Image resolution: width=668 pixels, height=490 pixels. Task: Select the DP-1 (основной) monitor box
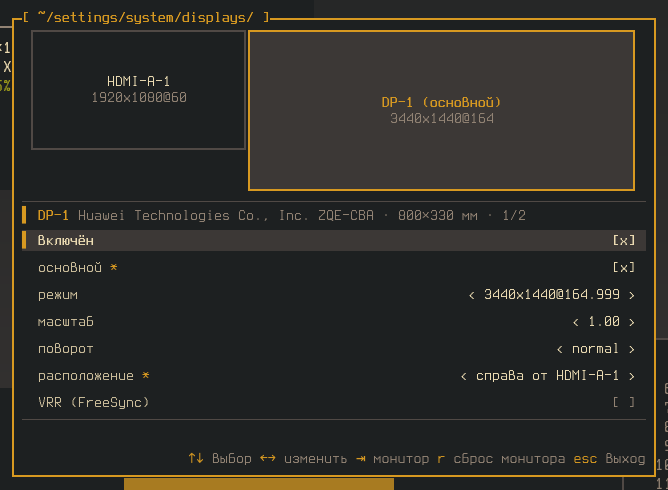(x=441, y=110)
